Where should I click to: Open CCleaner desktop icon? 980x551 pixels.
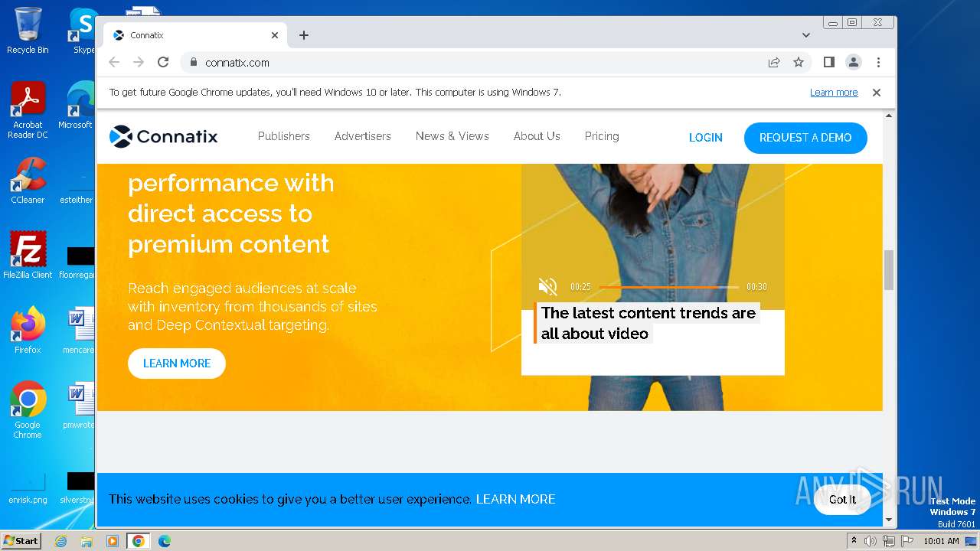point(28,181)
